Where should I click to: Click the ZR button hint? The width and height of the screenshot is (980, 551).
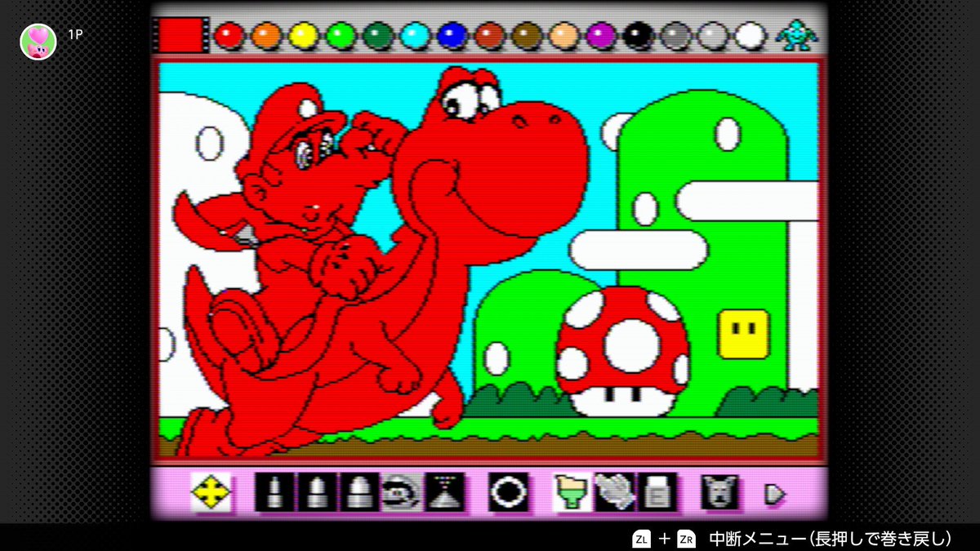click(x=687, y=539)
